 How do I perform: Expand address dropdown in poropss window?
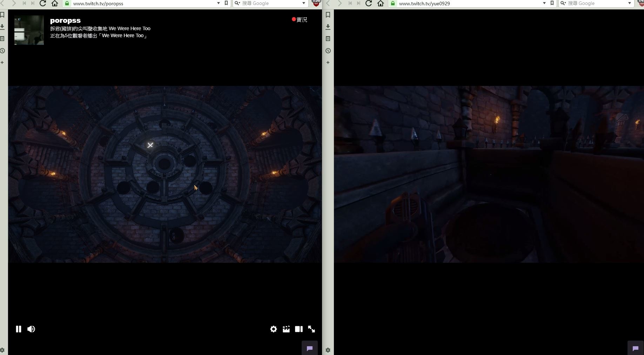pos(218,4)
